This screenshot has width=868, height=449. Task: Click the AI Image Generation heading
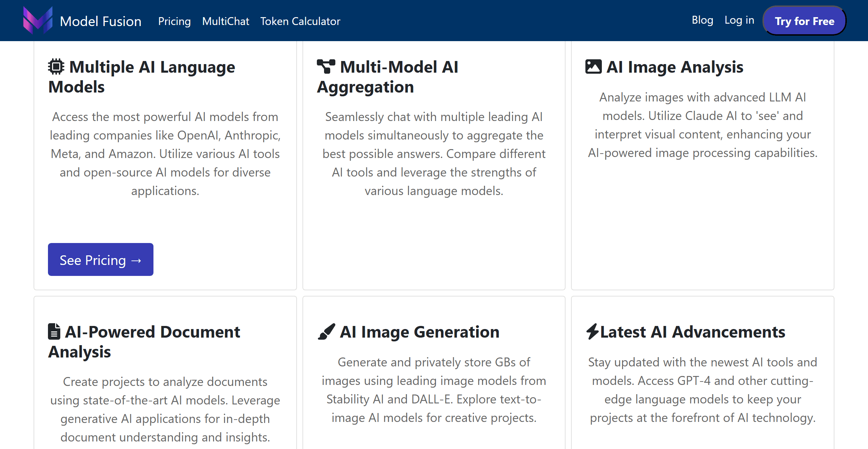[x=419, y=332]
